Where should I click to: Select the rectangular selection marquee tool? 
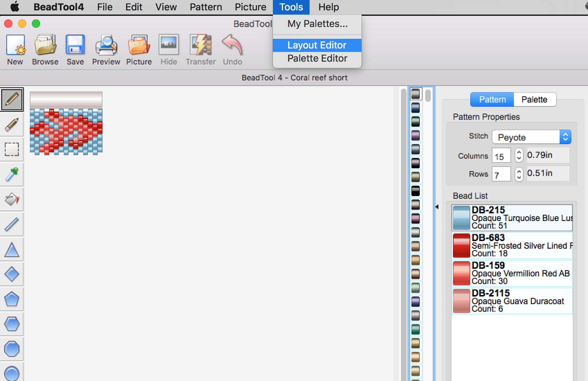pyautogui.click(x=12, y=150)
